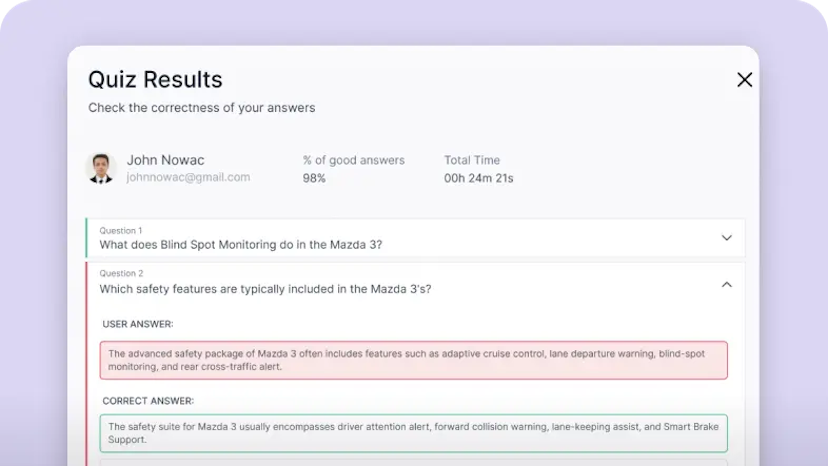Click the Total Time label

(472, 160)
